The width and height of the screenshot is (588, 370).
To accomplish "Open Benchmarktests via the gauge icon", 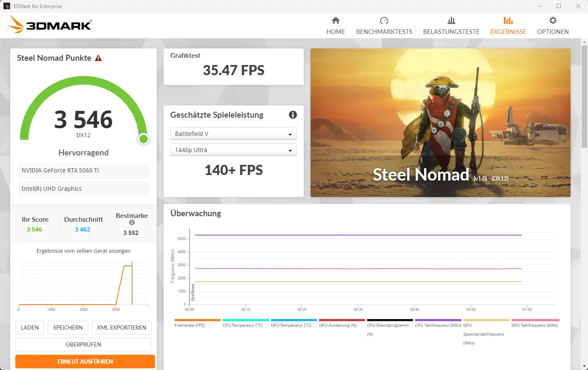I will pyautogui.click(x=384, y=20).
